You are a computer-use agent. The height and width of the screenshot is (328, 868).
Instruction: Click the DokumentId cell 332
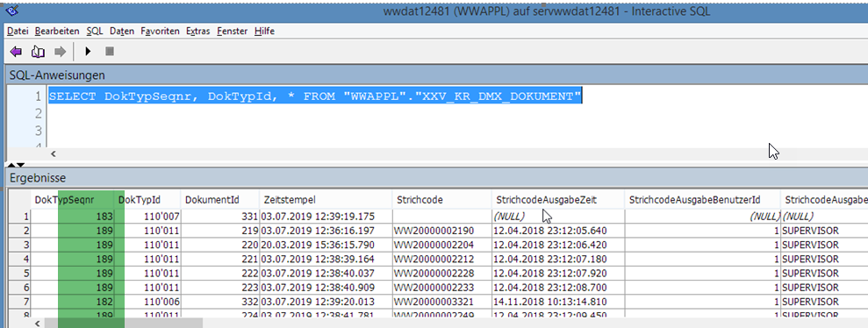[220, 302]
